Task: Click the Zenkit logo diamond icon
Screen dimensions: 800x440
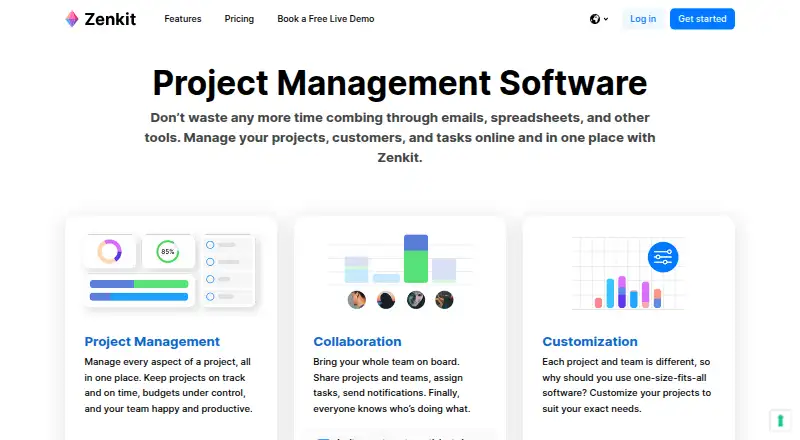Action: pyautogui.click(x=72, y=19)
